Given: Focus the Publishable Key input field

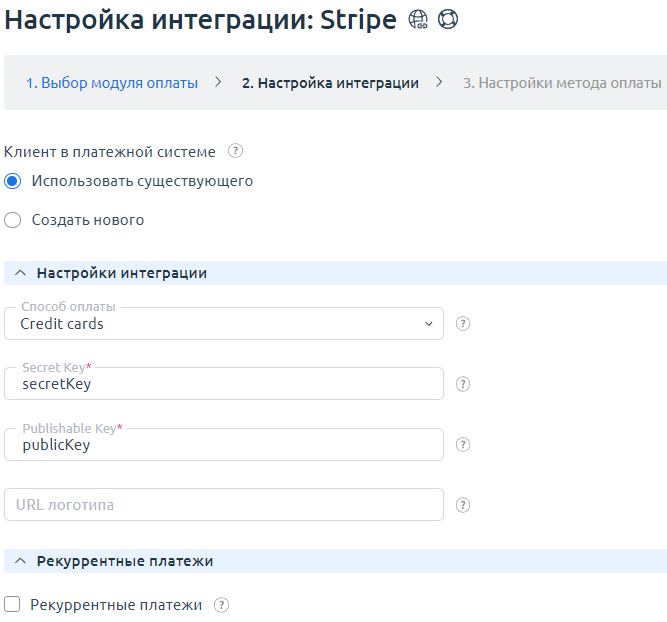Looking at the screenshot, I should [x=224, y=445].
